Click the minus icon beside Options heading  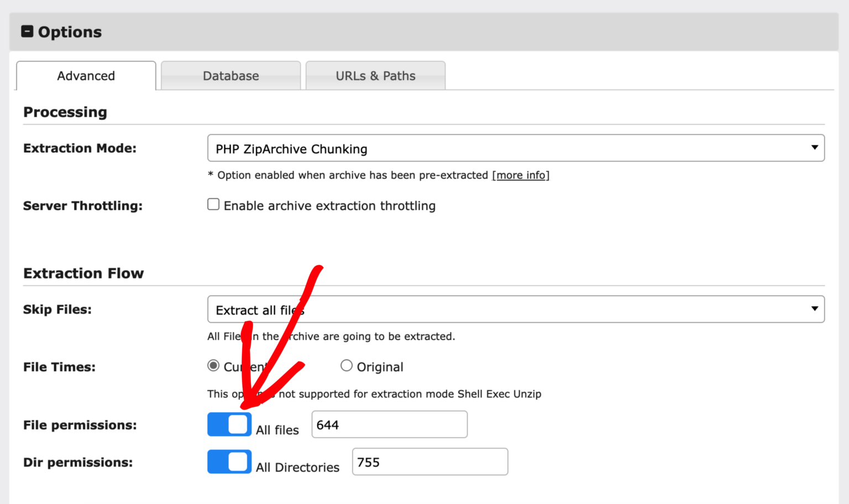(x=27, y=32)
